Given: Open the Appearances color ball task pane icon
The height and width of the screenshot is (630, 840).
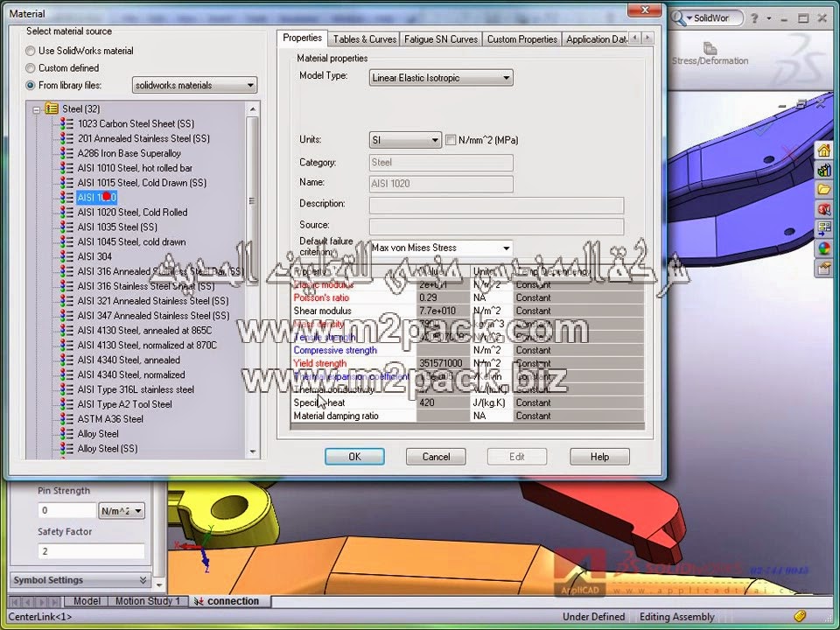Looking at the screenshot, I should [x=824, y=248].
